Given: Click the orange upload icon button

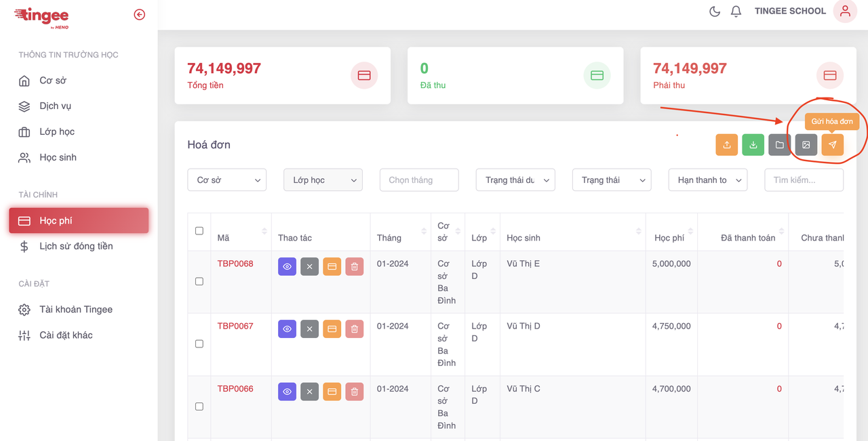Looking at the screenshot, I should coord(726,145).
